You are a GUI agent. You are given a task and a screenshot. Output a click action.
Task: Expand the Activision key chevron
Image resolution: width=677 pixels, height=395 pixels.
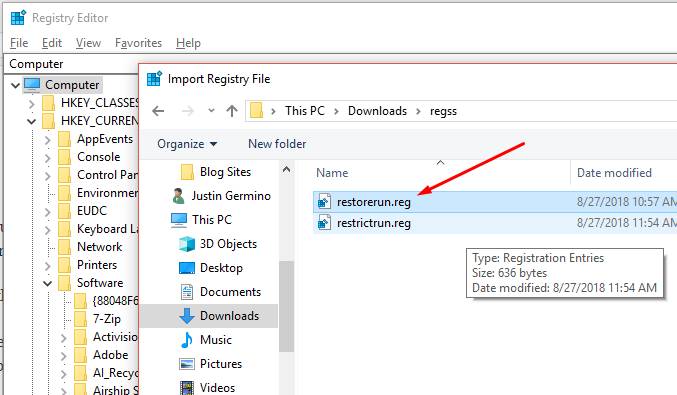pos(63,338)
